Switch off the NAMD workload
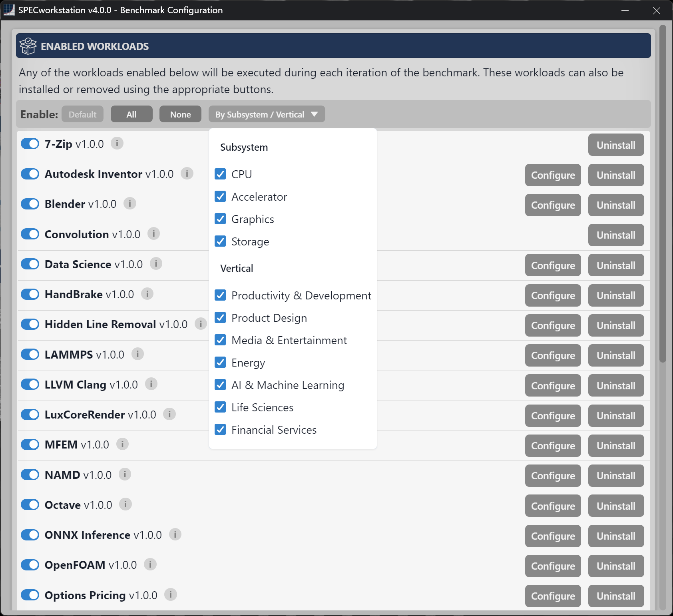The image size is (673, 616). click(x=30, y=474)
